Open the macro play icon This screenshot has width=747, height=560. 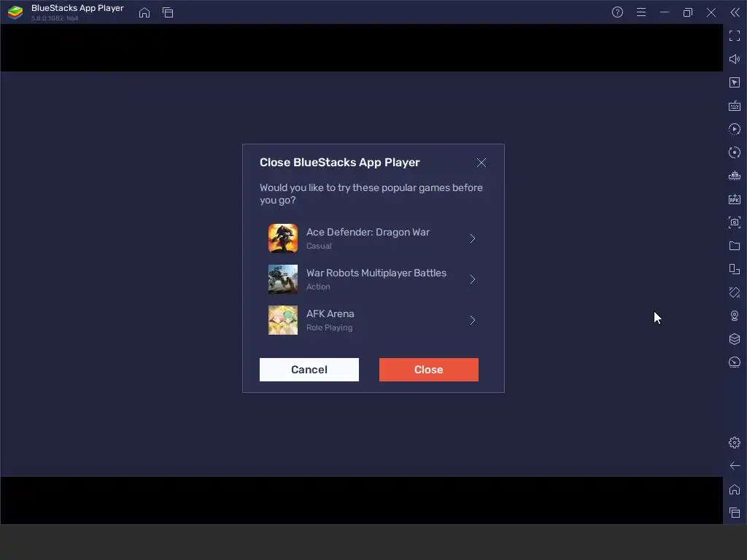(x=735, y=129)
